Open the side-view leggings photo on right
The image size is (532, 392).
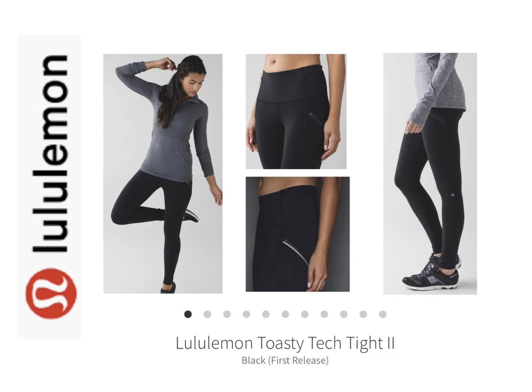pos(430,174)
